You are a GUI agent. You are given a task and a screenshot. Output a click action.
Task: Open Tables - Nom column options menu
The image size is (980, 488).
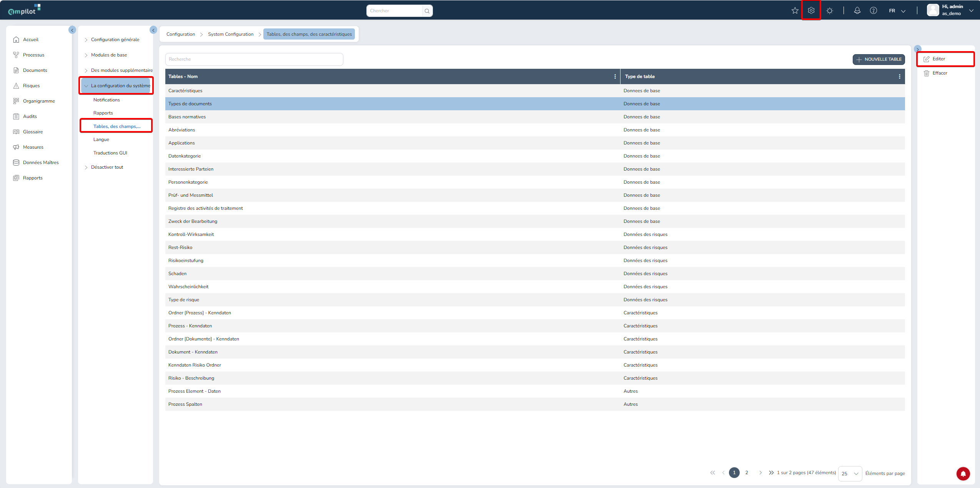pos(615,76)
